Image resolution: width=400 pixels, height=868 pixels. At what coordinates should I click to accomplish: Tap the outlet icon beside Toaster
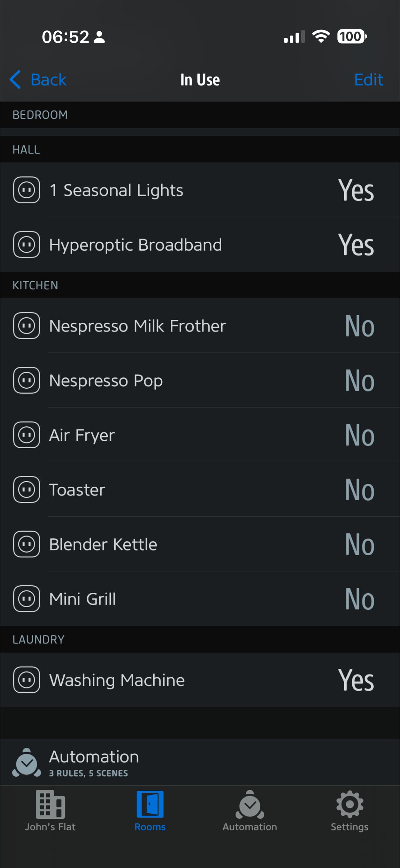coord(26,490)
